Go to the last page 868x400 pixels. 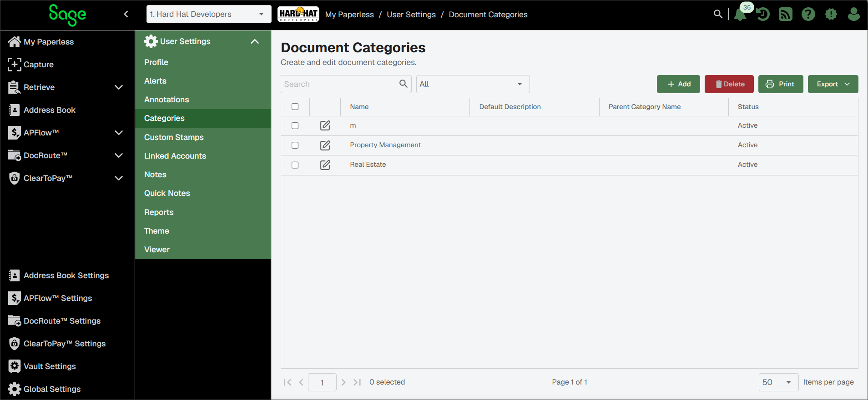click(x=357, y=382)
